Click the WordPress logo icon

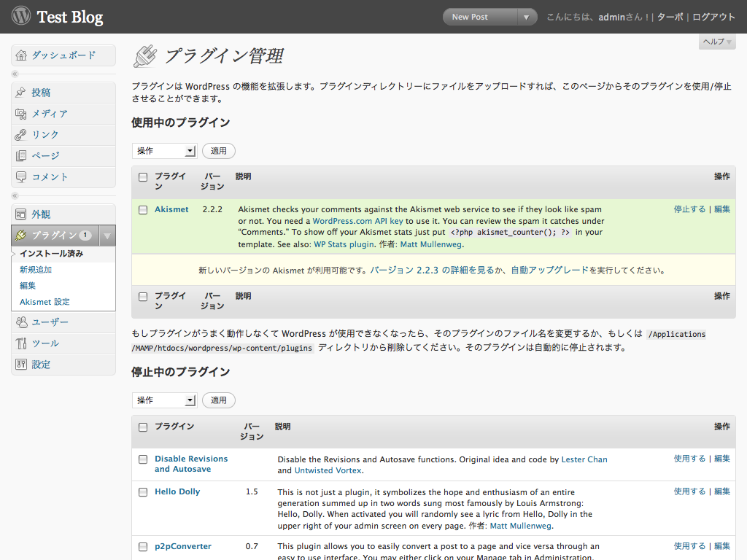tap(21, 16)
